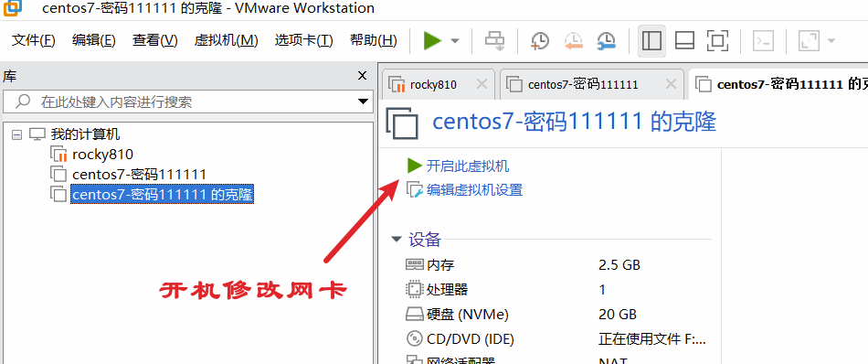Click the 正在使用文件 F:... value

(x=652, y=338)
